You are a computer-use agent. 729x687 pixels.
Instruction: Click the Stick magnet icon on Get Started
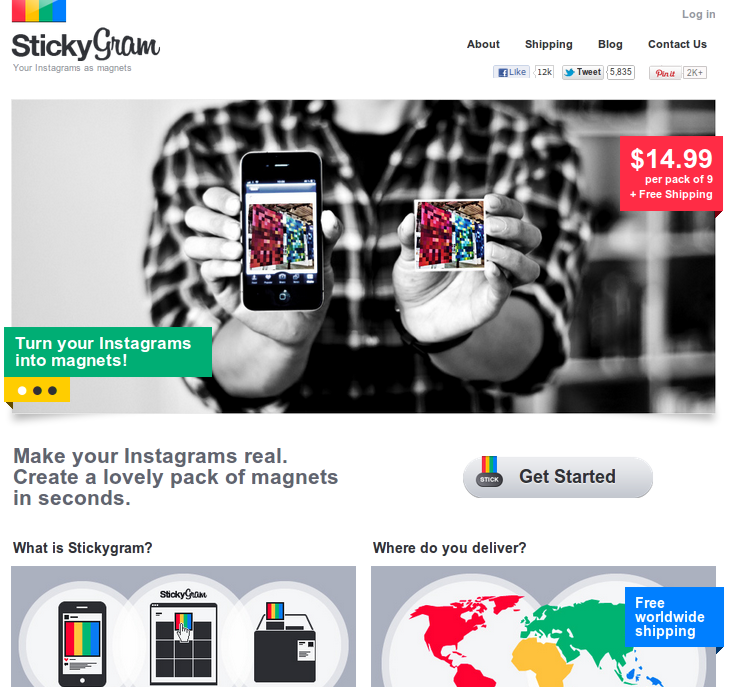[x=489, y=471]
